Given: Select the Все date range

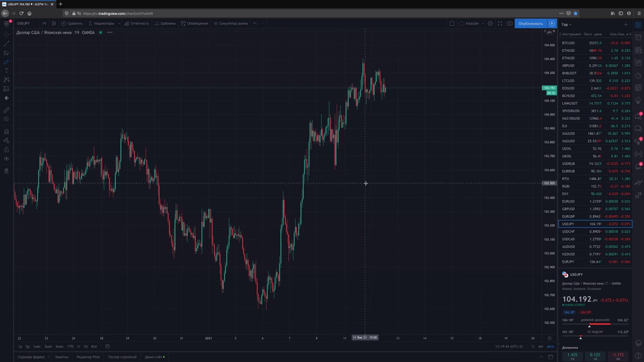Looking at the screenshot, I should (x=94, y=346).
